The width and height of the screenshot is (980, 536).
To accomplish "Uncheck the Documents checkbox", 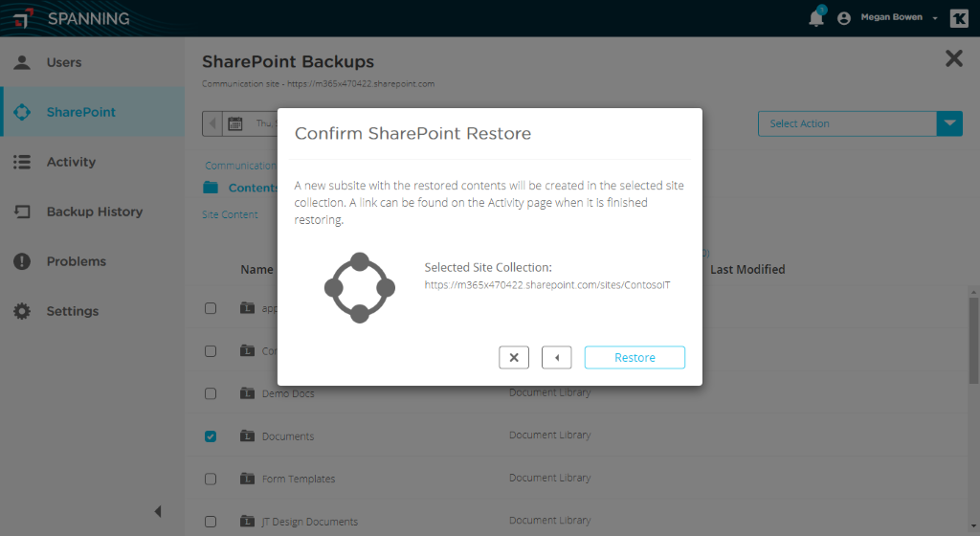I will coord(211,436).
